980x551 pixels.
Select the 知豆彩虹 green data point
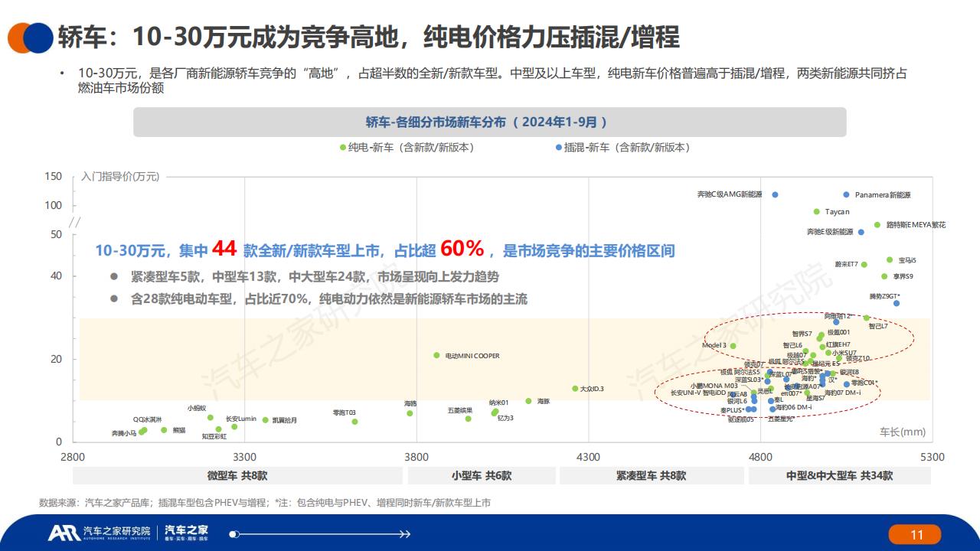[x=218, y=429]
